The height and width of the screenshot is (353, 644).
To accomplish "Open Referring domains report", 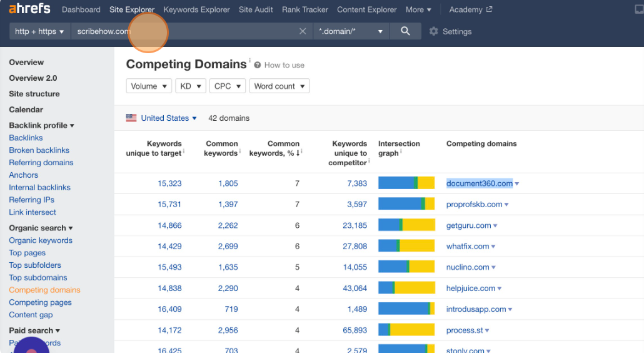I will [x=41, y=162].
